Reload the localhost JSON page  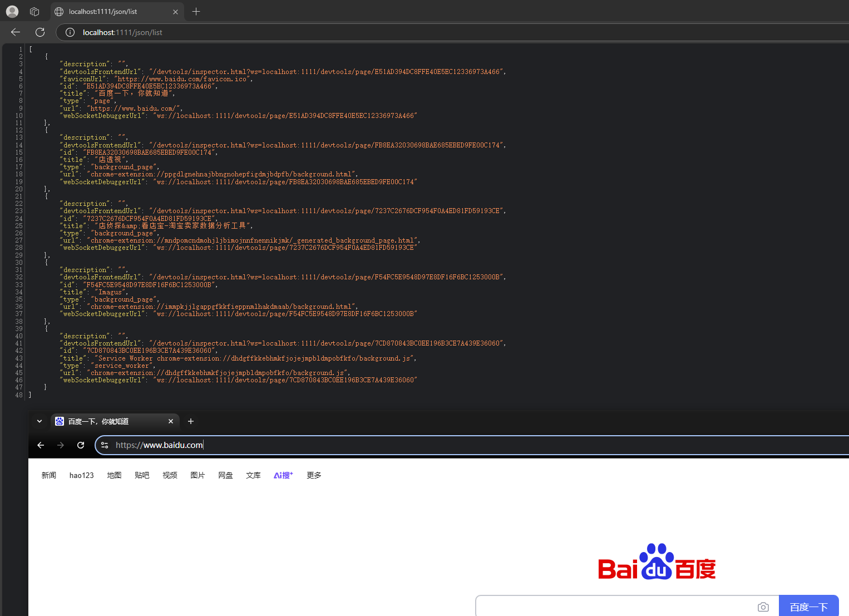coord(40,32)
